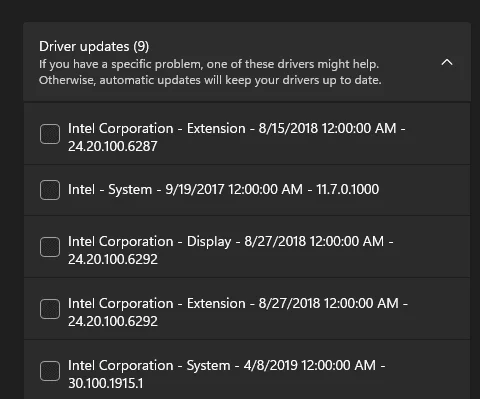Click the 'Driver updates (9)' heading
480x399 pixels.
coord(94,47)
